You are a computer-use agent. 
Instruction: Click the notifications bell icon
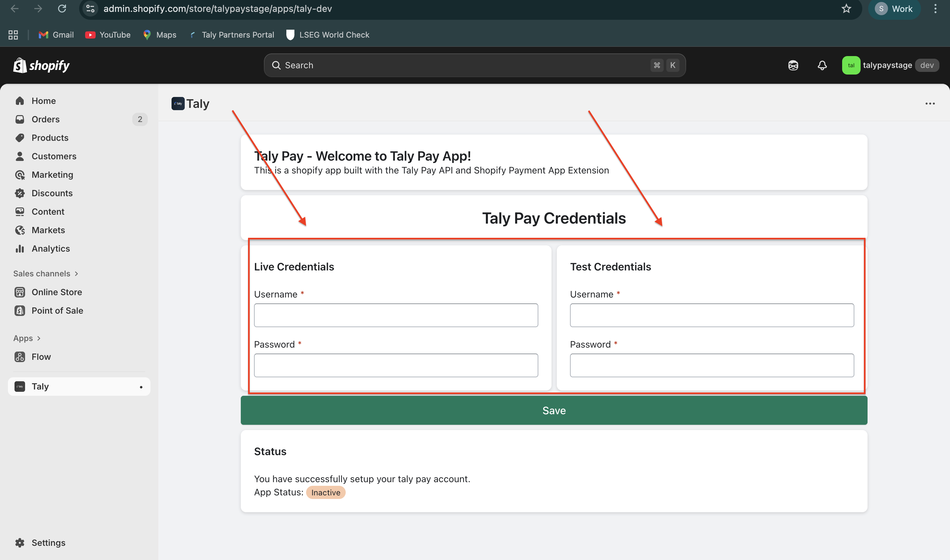tap(822, 65)
